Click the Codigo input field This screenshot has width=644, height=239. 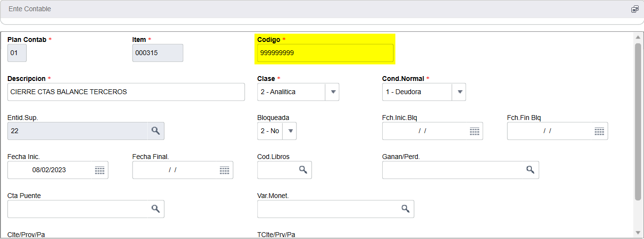pyautogui.click(x=325, y=53)
